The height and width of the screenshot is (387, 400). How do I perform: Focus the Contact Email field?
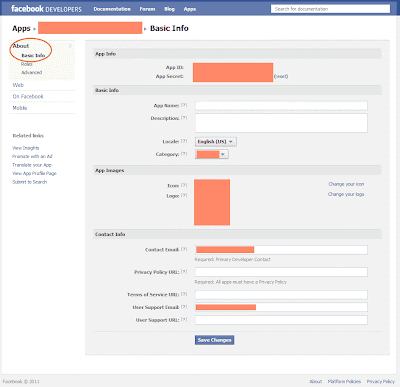pyautogui.click(x=281, y=250)
